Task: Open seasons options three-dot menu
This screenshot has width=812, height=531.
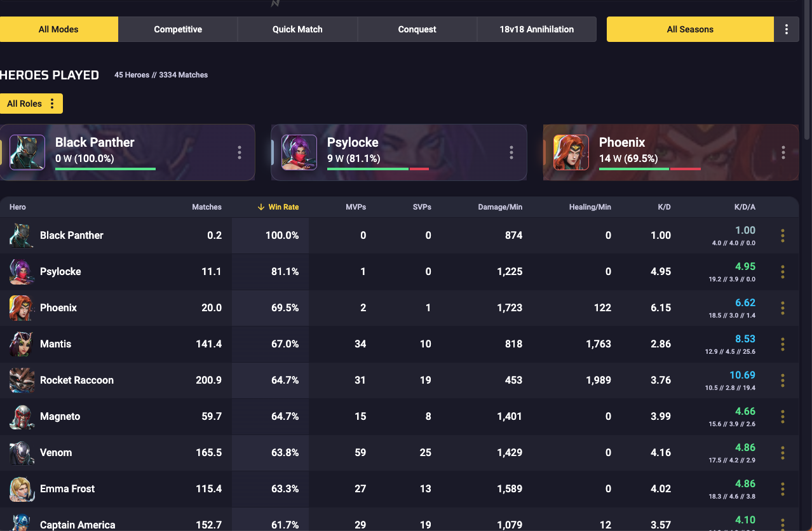Action: pos(787,29)
